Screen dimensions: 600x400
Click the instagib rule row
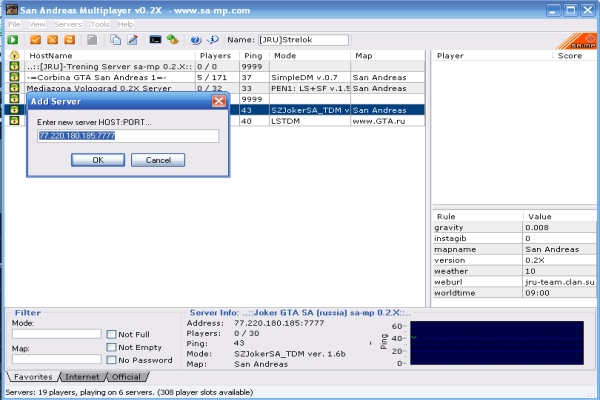[515, 238]
